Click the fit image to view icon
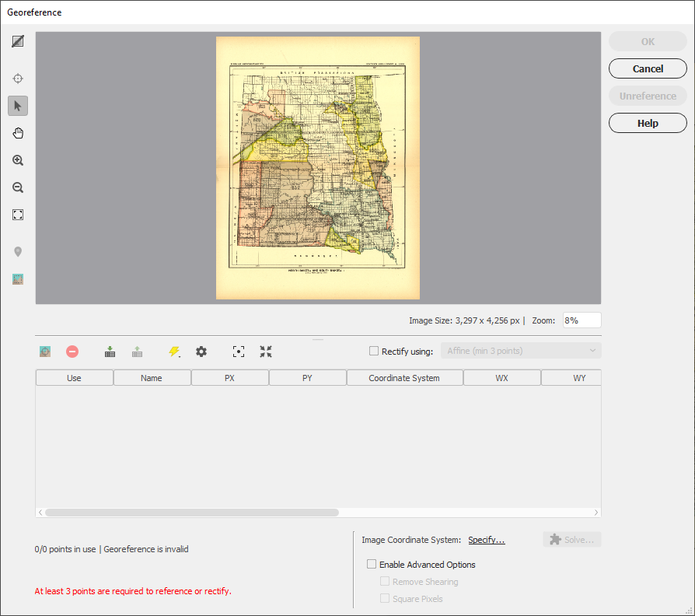 [x=18, y=215]
